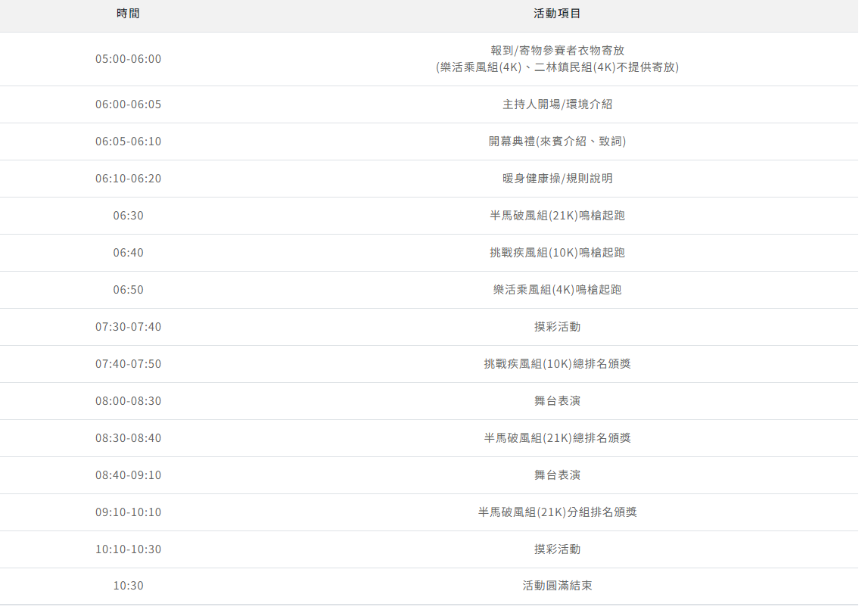Click 挑戰疾風組(10K)總排名頒獎 activity
868x616 pixels.
[x=557, y=364]
